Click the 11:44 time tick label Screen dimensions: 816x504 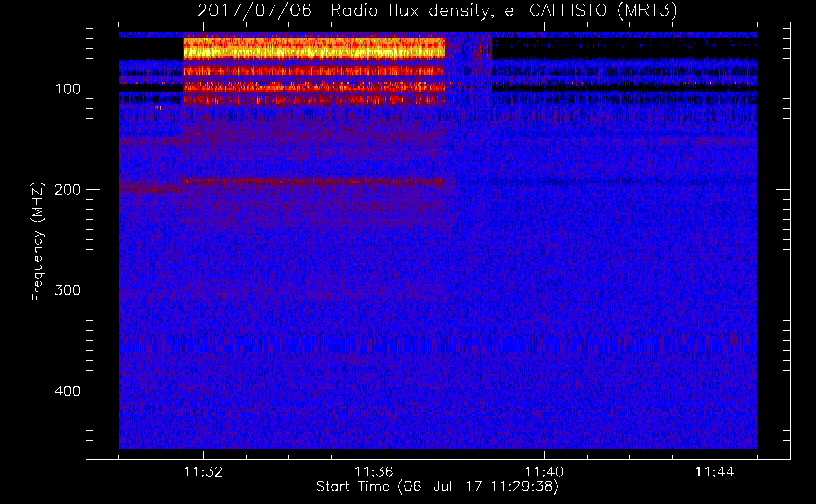[x=715, y=472]
